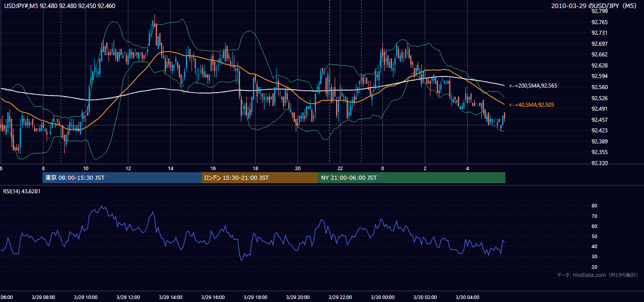Viewport: 644px width, 302px height.
Task: Click the RSI(14) 43.6281 indicator label
Action: click(x=22, y=191)
